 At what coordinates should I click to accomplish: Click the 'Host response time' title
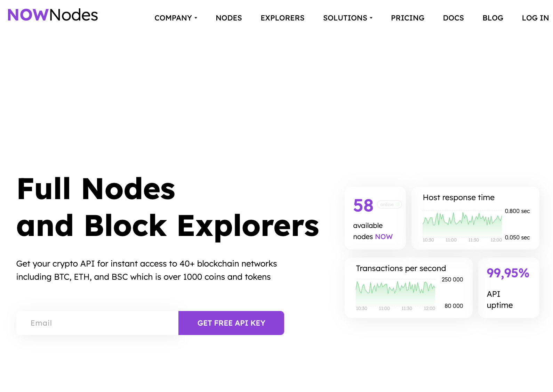coord(458,197)
